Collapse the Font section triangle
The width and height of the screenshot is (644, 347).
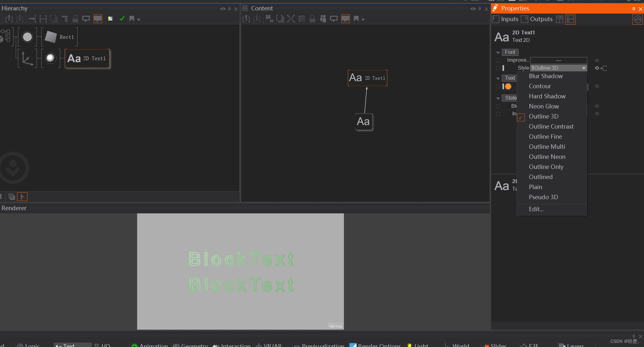(498, 53)
